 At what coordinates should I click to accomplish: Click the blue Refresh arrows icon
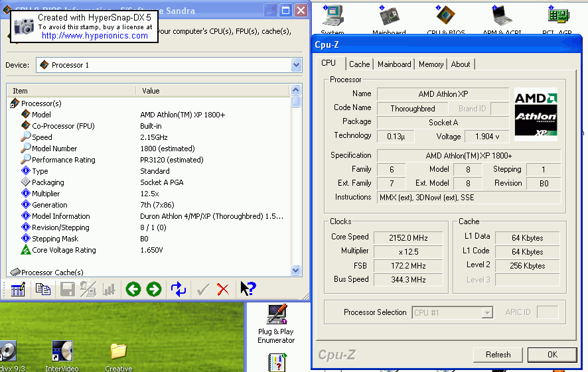179,289
